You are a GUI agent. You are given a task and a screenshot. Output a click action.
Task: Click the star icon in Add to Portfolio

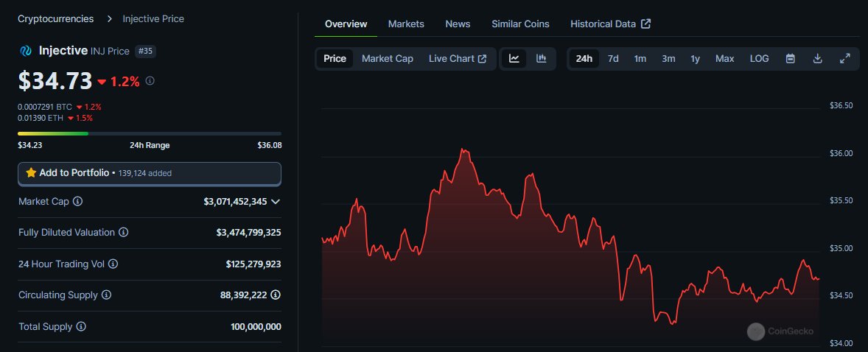[x=31, y=172]
